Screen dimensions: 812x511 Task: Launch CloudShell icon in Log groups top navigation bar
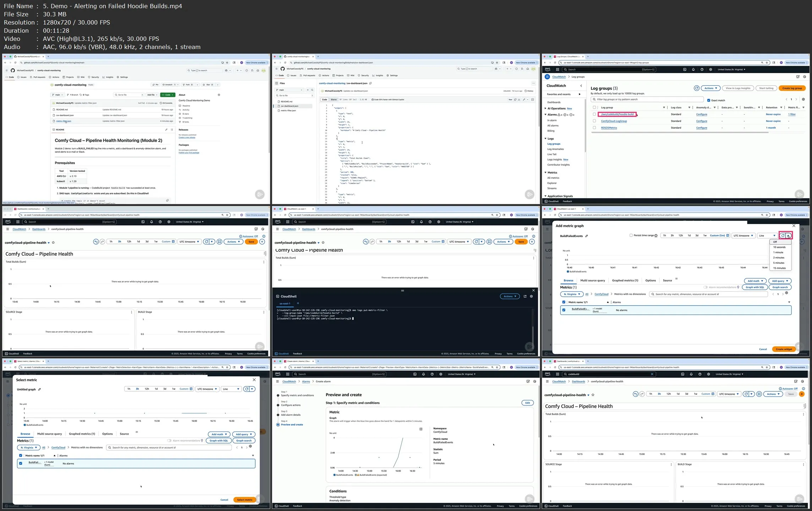tap(685, 70)
